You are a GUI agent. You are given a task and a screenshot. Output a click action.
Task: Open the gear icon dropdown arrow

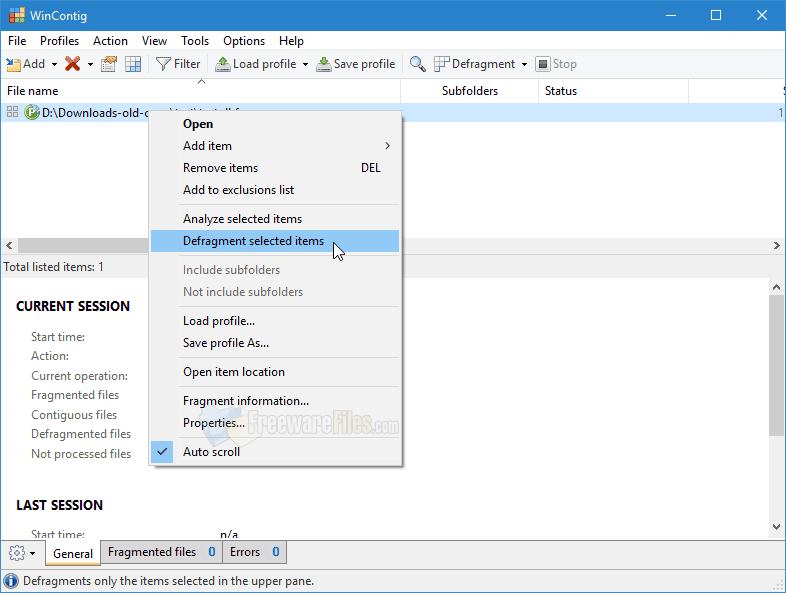tap(33, 553)
